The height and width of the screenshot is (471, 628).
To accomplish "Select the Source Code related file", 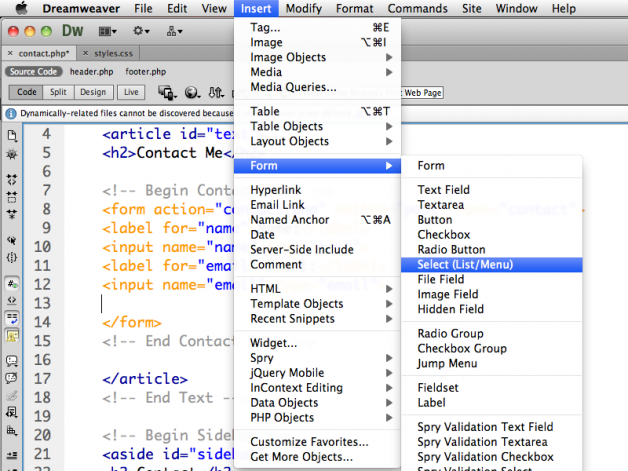I will 34,72.
